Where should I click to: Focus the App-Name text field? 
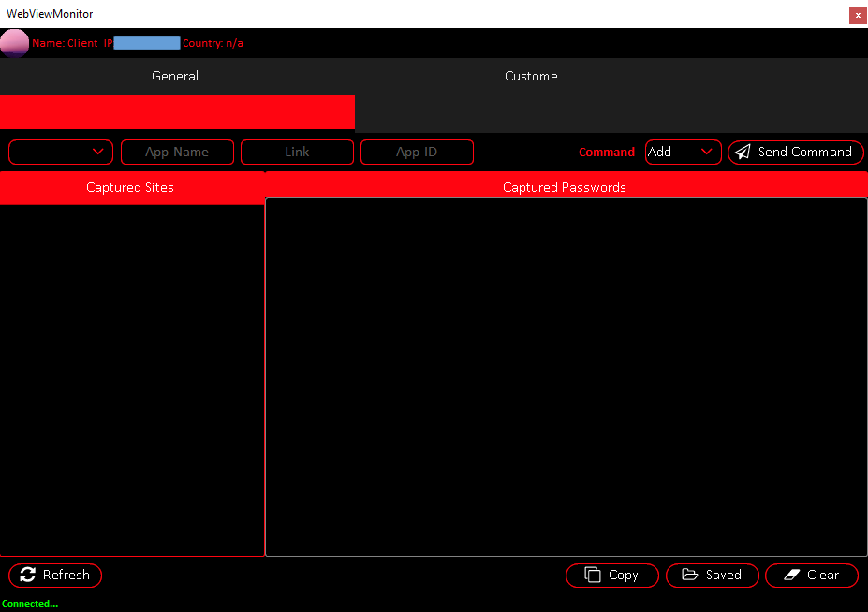(177, 152)
